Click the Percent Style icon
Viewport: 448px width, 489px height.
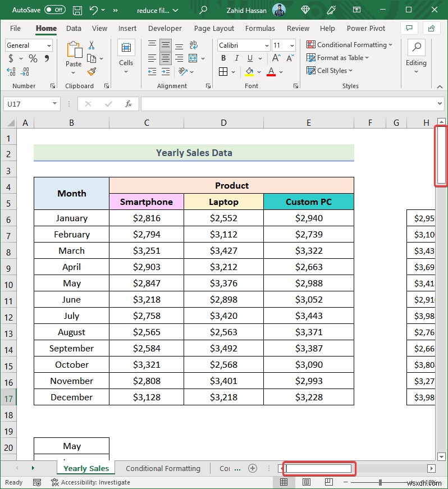33,58
